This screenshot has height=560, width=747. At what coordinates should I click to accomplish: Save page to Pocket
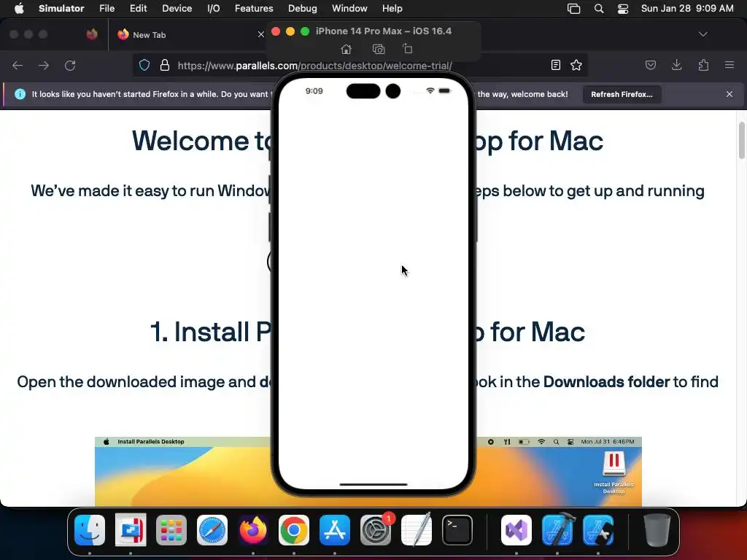pyautogui.click(x=651, y=65)
